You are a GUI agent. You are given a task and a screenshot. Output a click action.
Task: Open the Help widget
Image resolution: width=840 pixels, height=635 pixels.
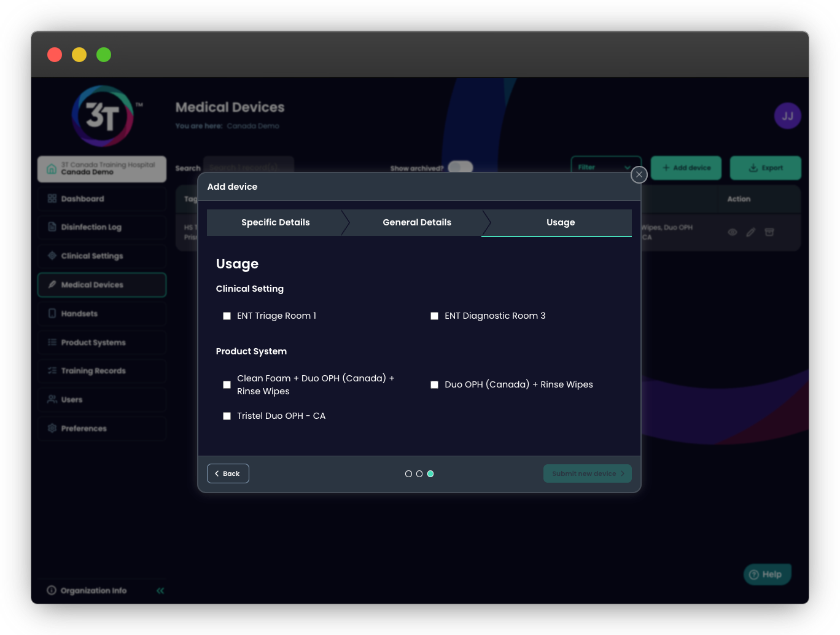(767, 574)
